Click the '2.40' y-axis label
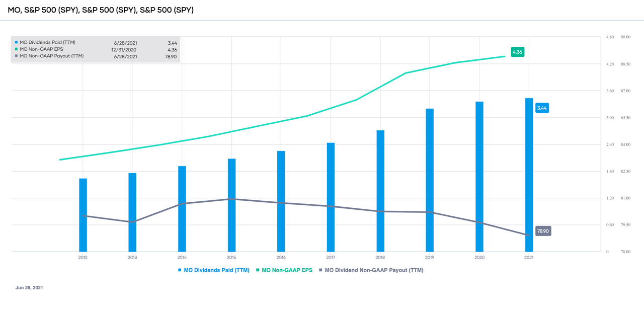Viewport: 644px width, 314px height. point(610,144)
